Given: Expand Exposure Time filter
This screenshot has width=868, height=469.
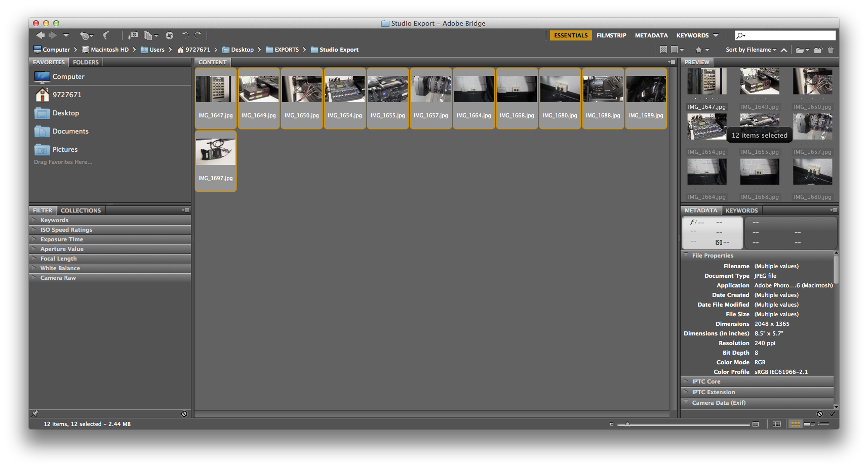Looking at the screenshot, I should click(x=110, y=239).
